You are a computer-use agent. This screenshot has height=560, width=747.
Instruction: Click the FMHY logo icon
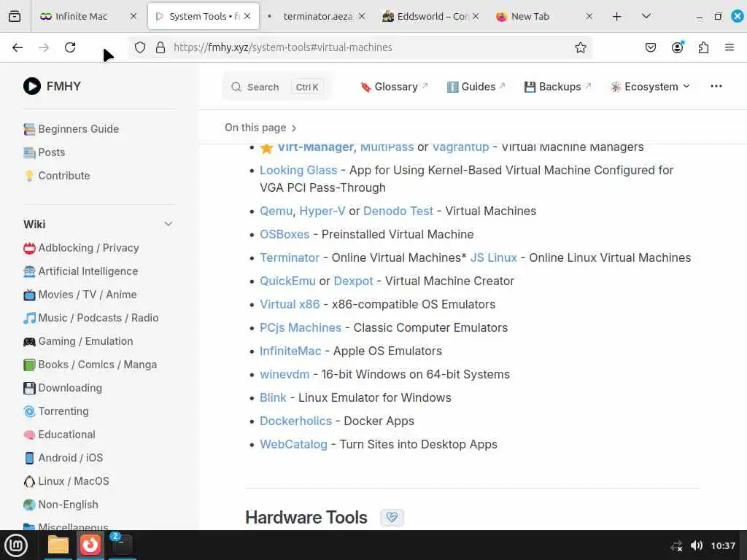(32, 86)
